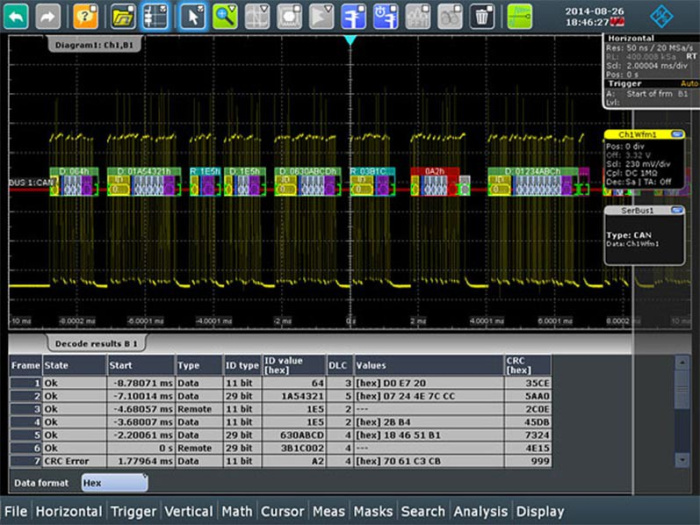Open the Data format Hex dropdown
Image resolution: width=700 pixels, height=525 pixels.
[113, 482]
